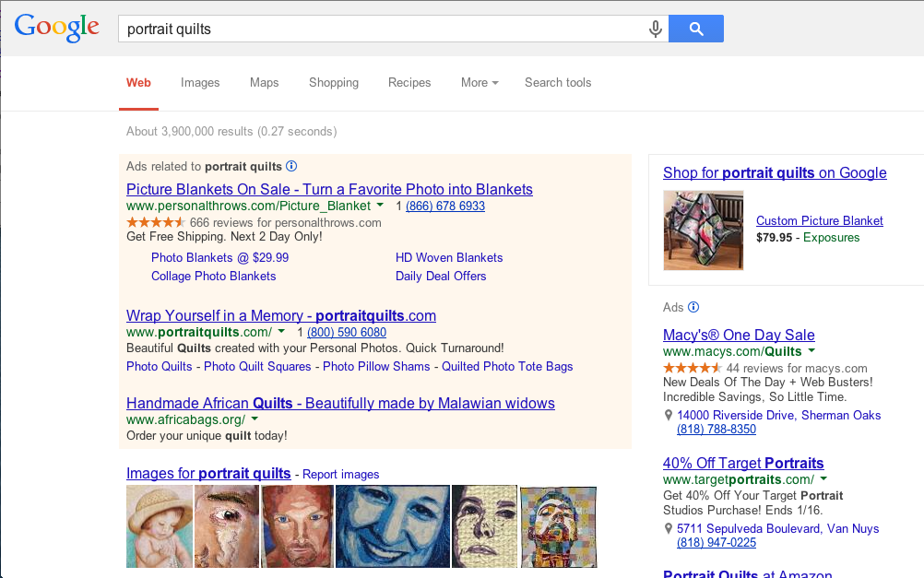The height and width of the screenshot is (578, 924).
Task: Click the microphone voice search icon
Action: 656,29
